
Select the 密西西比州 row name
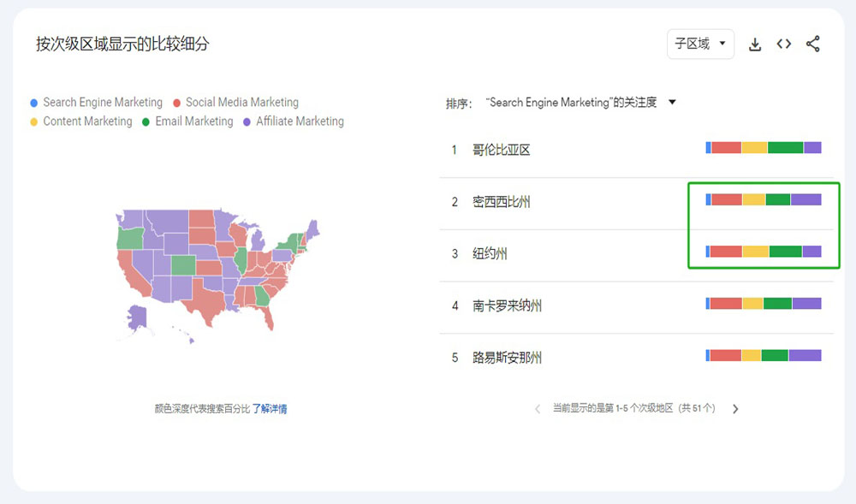501,202
